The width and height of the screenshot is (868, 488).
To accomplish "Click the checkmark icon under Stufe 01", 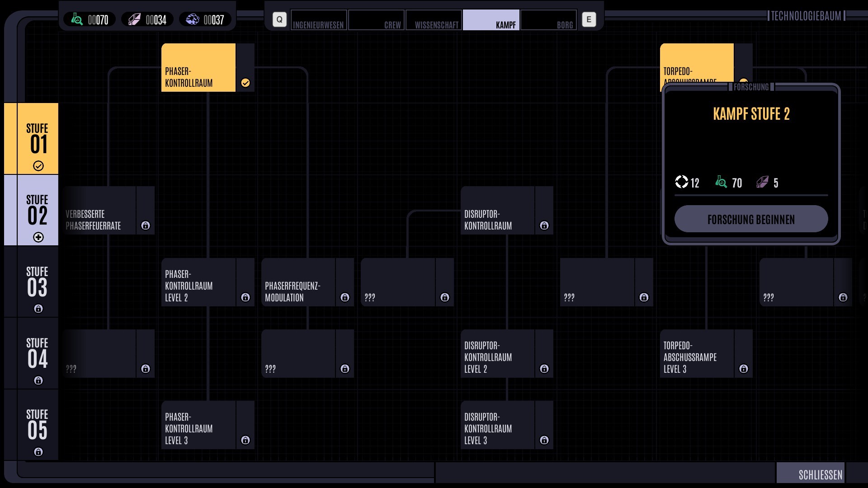I will [38, 166].
